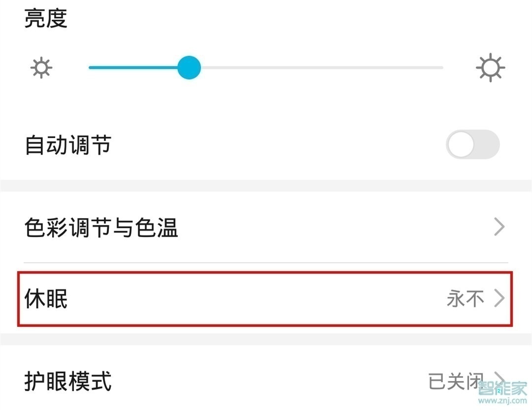Switch on automatic brightness adjustment
This screenshot has height=410, width=532.
[473, 144]
